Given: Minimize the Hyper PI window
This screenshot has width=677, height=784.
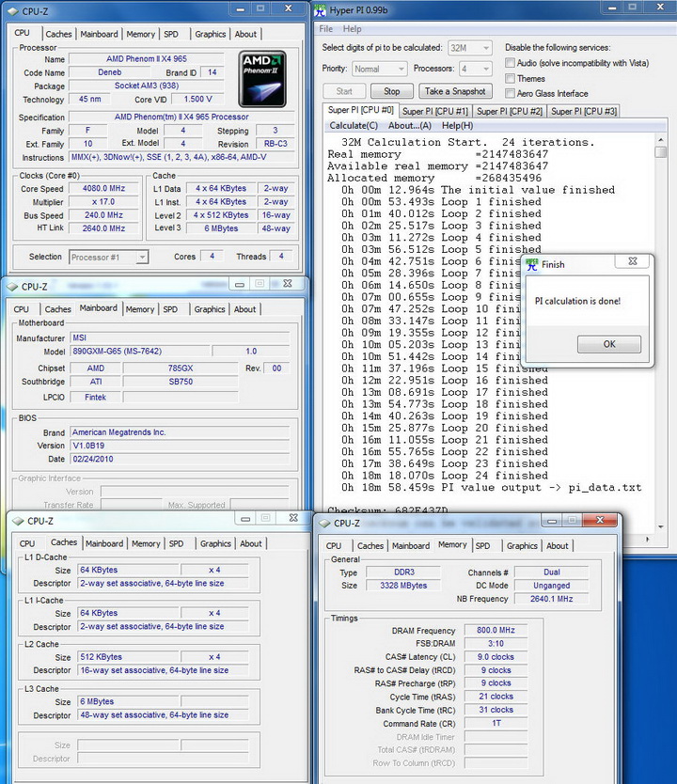Looking at the screenshot, I should [x=610, y=8].
